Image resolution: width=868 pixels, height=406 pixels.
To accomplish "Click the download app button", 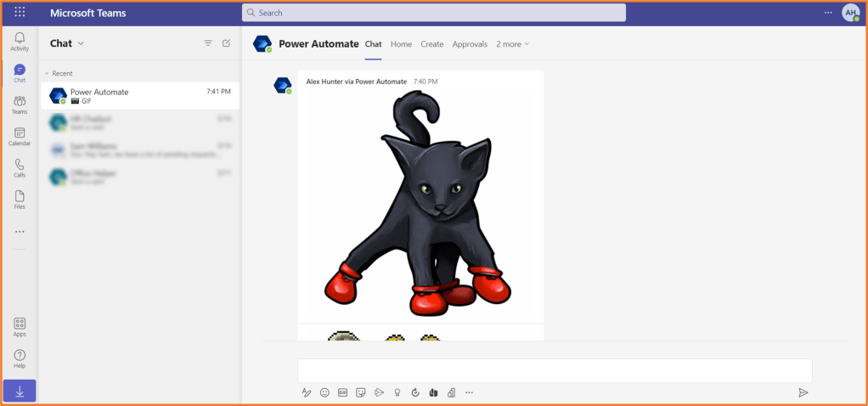I will click(20, 391).
